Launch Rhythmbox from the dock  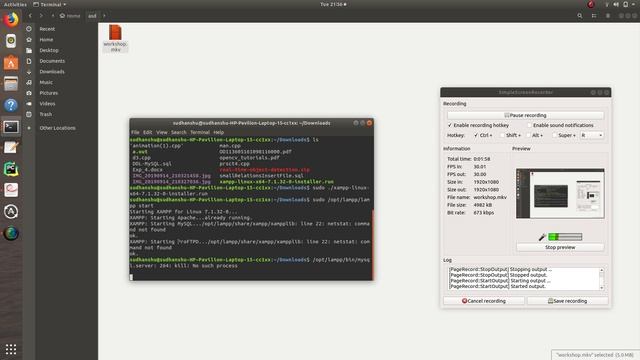(11, 41)
